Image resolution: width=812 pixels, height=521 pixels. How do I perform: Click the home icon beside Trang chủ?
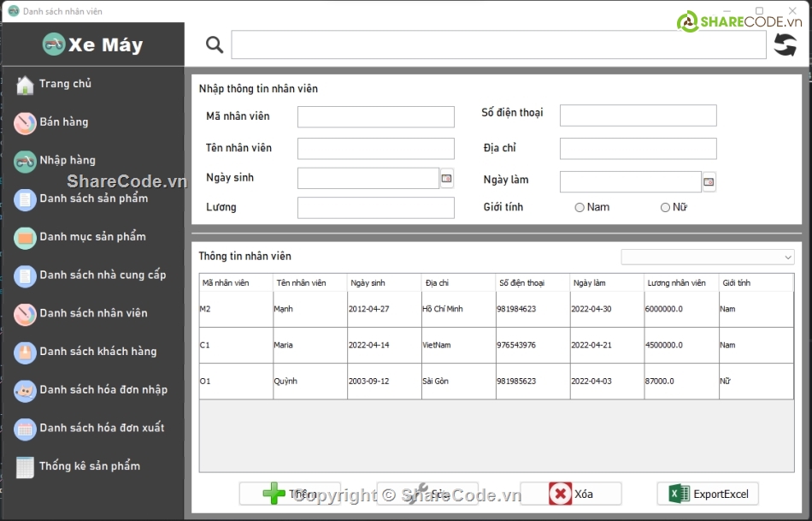pyautogui.click(x=25, y=85)
